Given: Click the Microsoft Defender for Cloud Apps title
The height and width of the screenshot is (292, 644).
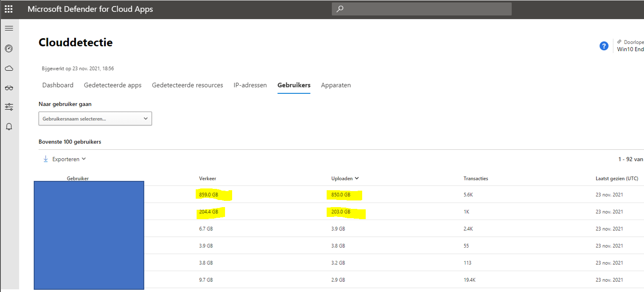Looking at the screenshot, I should [x=90, y=9].
